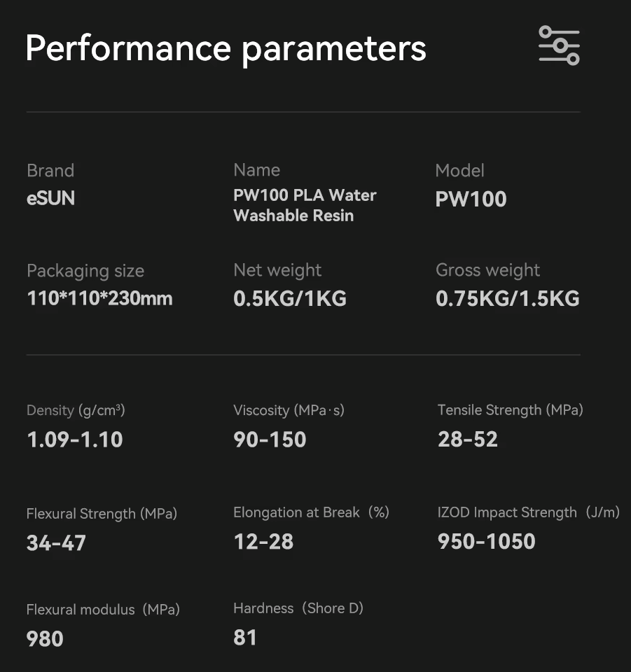
Task: Select the 90-150 viscosity value
Action: click(x=270, y=440)
